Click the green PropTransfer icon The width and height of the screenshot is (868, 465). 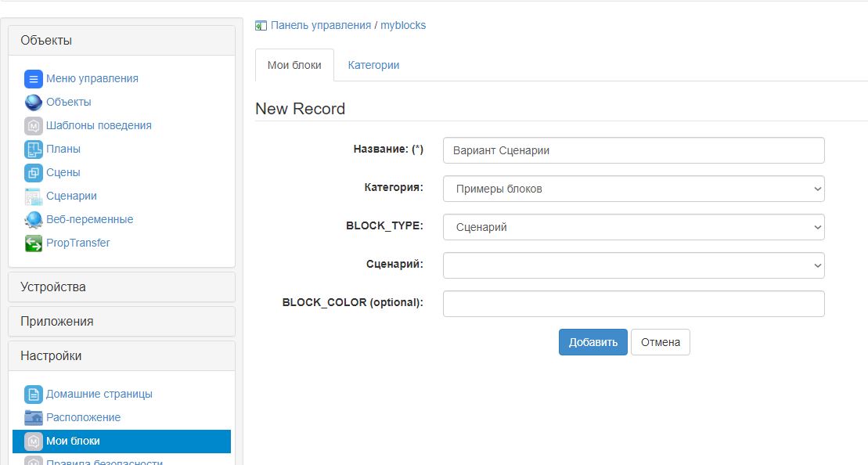33,243
